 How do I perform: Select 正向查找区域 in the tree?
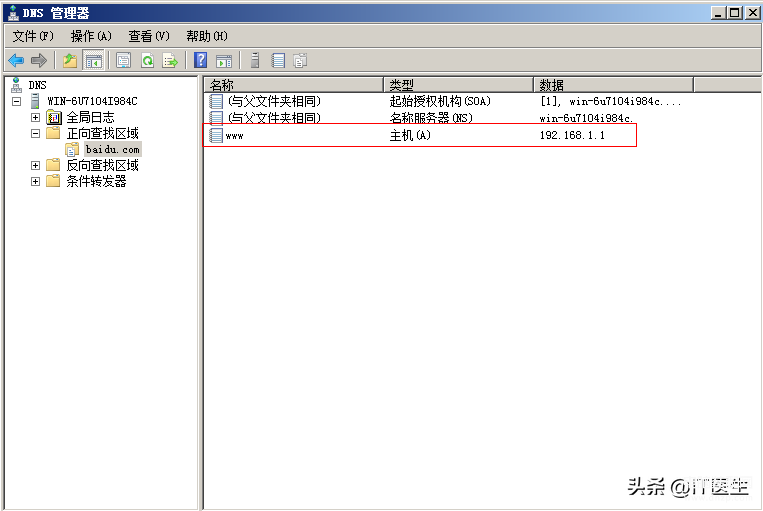pos(103,133)
